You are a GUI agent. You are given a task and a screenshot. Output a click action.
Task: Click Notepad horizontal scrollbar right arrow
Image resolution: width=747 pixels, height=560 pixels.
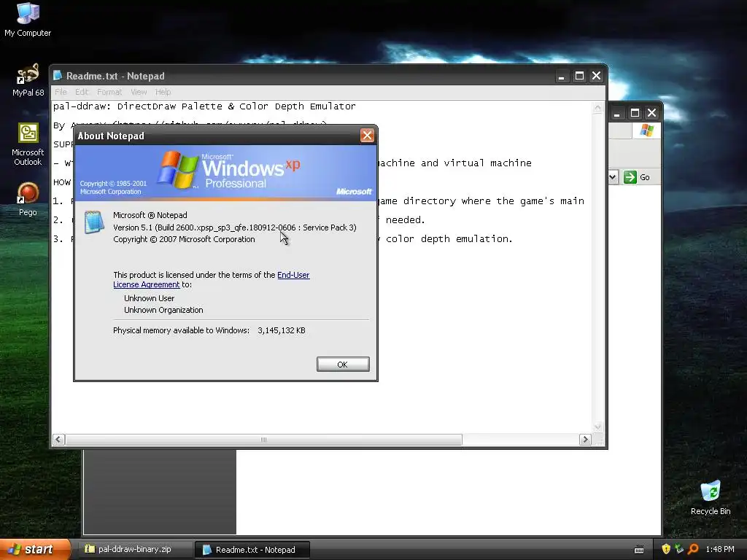[x=585, y=440]
